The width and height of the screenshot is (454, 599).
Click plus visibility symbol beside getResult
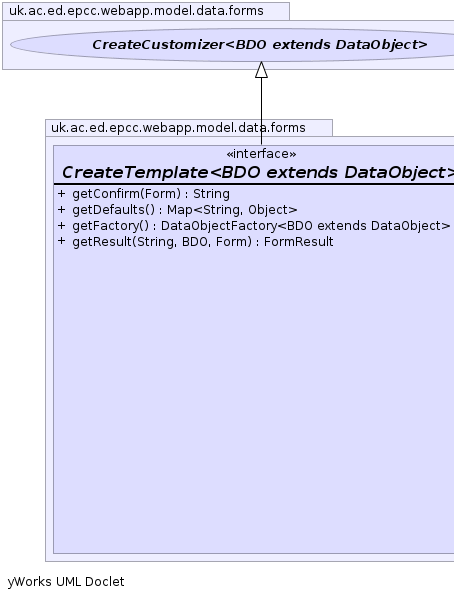(62, 242)
